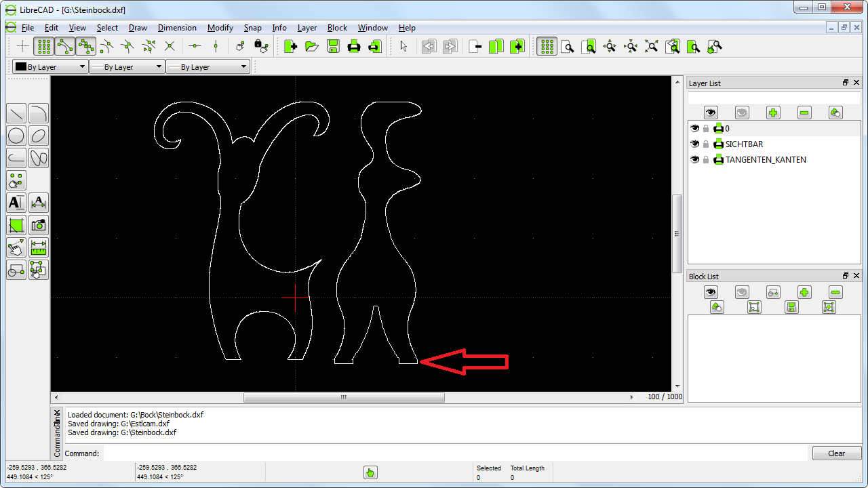Click the Zoom Out icon

point(631,46)
